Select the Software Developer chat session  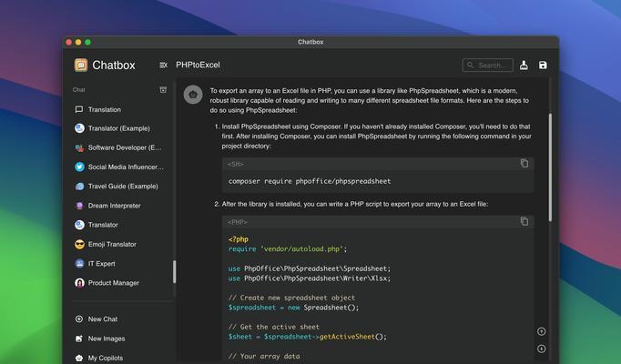tap(124, 147)
